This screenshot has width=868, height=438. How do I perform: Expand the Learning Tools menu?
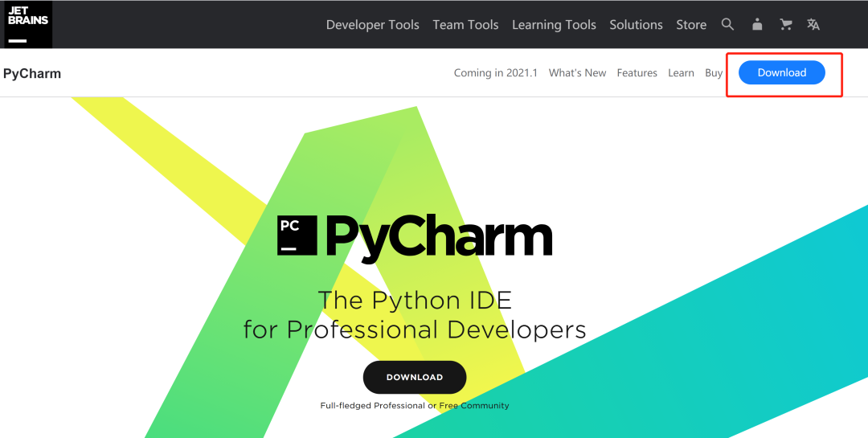(x=554, y=25)
